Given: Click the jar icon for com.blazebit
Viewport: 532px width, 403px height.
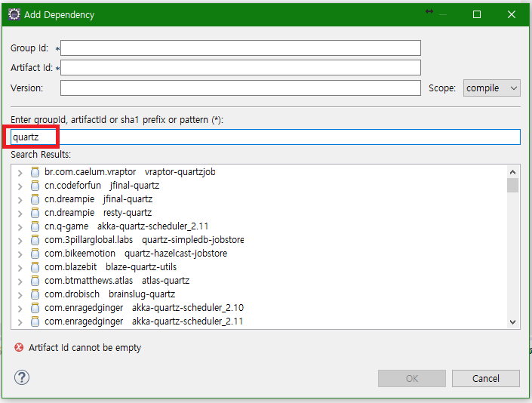Looking at the screenshot, I should click(x=35, y=267).
